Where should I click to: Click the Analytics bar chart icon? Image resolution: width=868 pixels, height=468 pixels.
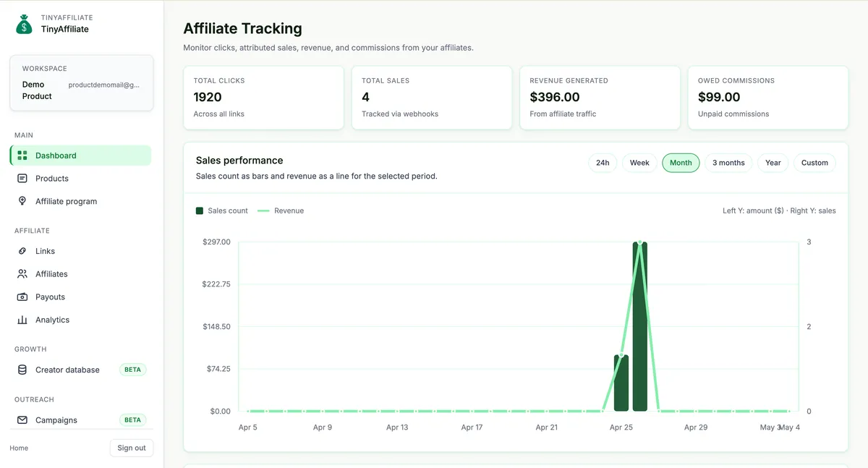[22, 320]
